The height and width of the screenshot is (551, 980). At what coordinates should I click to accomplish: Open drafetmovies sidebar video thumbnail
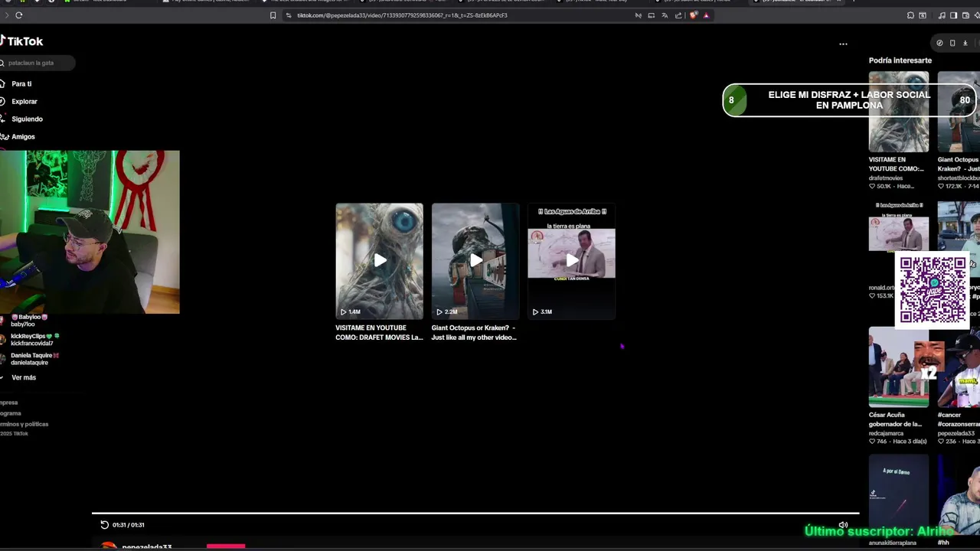pyautogui.click(x=898, y=112)
